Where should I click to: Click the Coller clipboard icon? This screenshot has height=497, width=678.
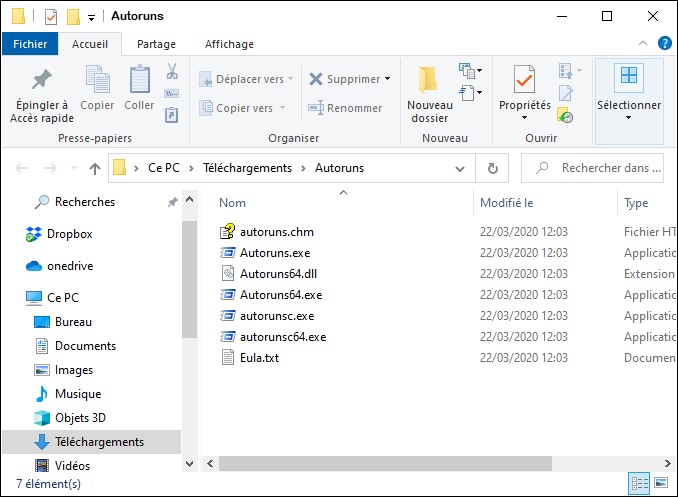point(139,80)
